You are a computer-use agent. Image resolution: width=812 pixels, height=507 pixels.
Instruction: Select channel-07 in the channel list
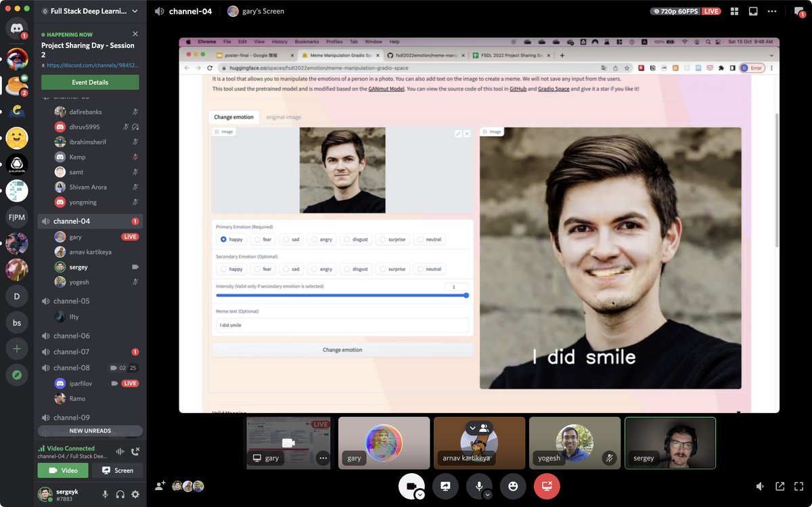(x=71, y=352)
